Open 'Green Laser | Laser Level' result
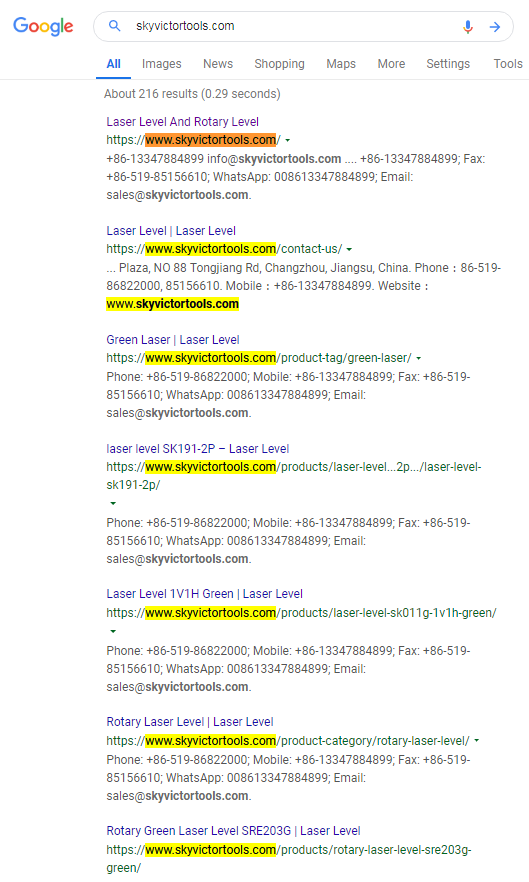 pos(173,340)
